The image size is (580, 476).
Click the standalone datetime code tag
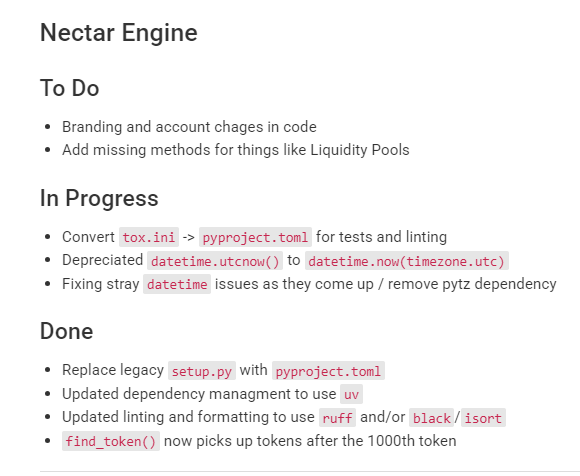click(x=177, y=284)
